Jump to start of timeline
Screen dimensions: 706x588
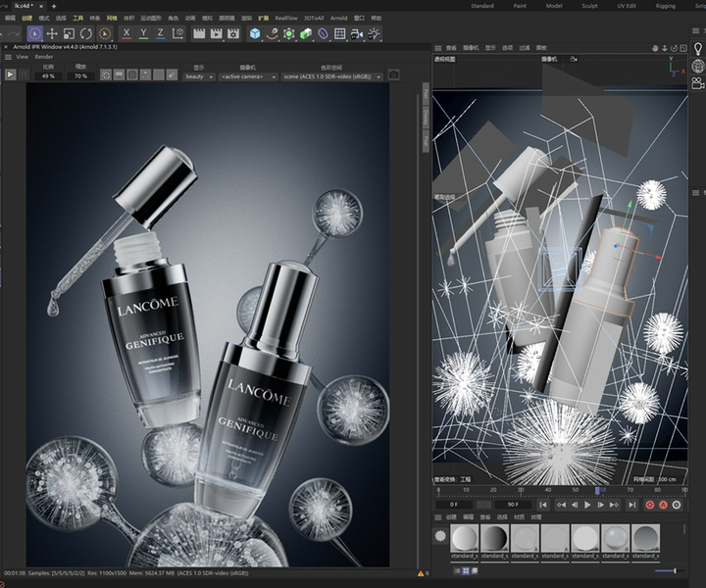(543, 505)
